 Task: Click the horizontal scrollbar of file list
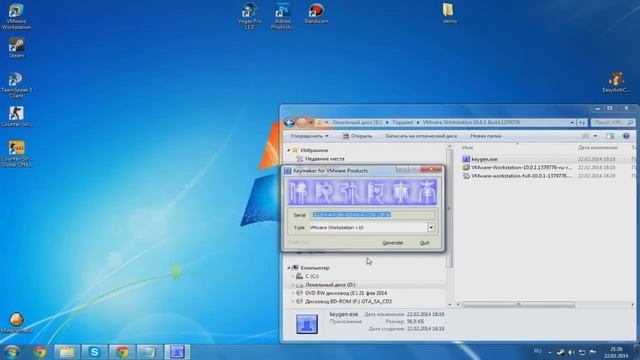coord(518,304)
